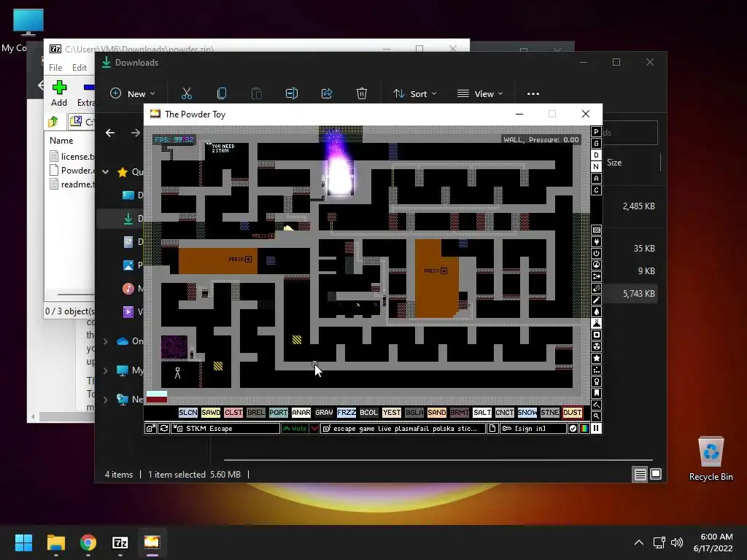Toggle the P quick option in Powder Toy
Image resolution: width=747 pixels, height=560 pixels.
tap(596, 132)
